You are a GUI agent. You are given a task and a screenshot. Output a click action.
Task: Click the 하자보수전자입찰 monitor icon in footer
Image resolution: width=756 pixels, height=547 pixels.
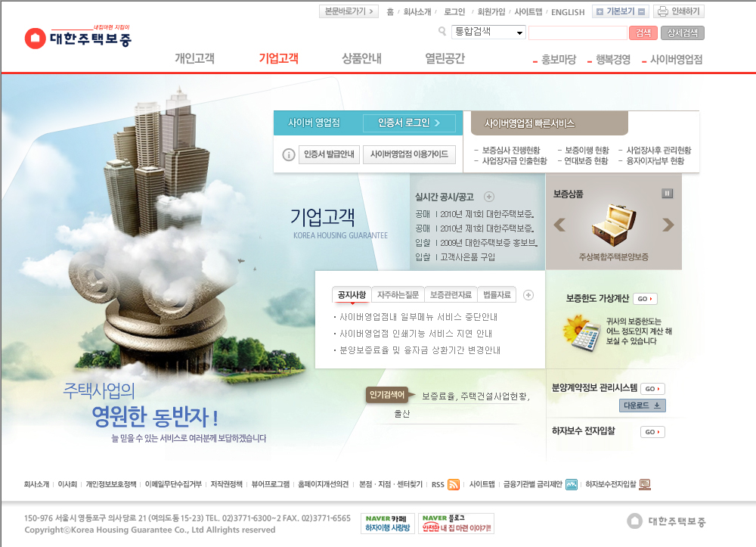click(645, 484)
